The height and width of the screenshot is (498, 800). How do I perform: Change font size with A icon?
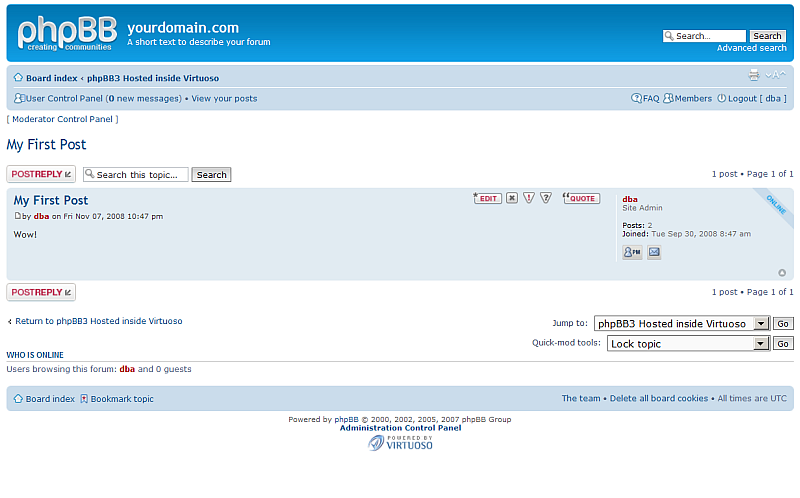776,76
